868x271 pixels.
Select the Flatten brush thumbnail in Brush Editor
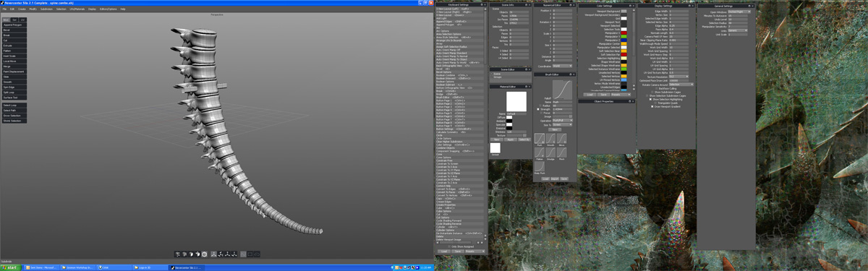point(539,152)
